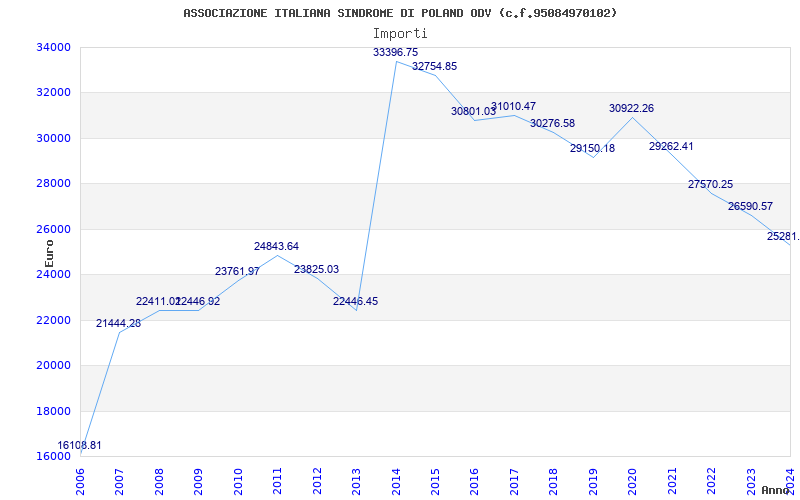800x500 pixels.
Task: Click the 2010 x-axis year
Action: tap(238, 482)
